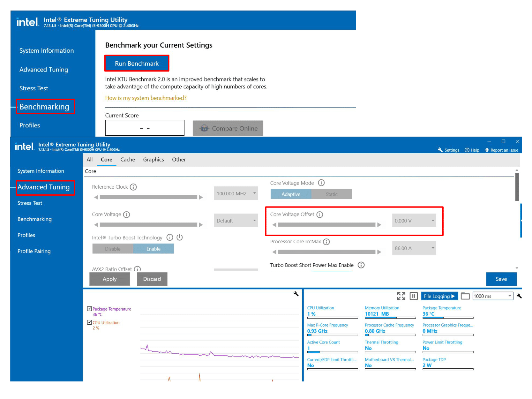The width and height of the screenshot is (532, 399).
Task: Open Benchmarking in upper window sidebar
Action: click(44, 107)
